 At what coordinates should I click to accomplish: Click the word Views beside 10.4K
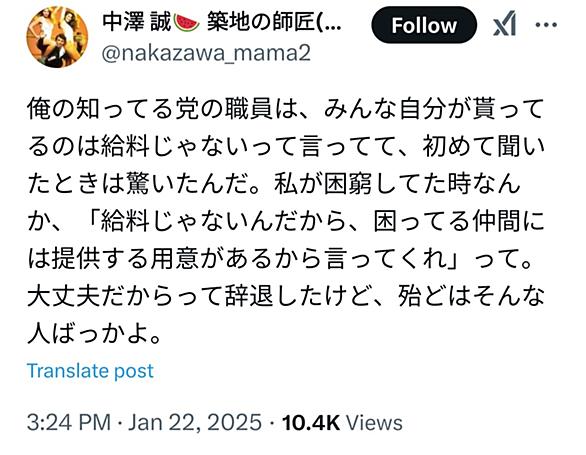[374, 422]
